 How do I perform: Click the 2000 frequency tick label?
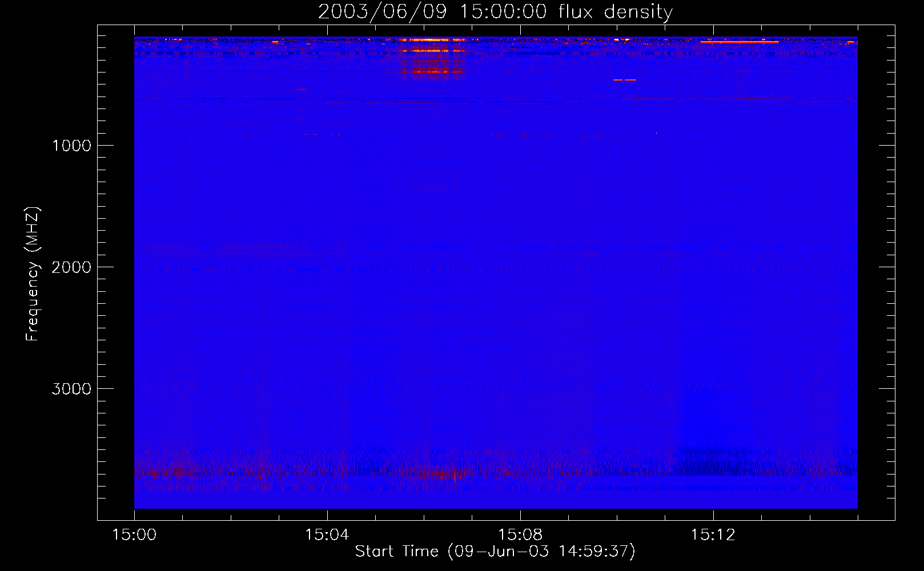(71, 267)
